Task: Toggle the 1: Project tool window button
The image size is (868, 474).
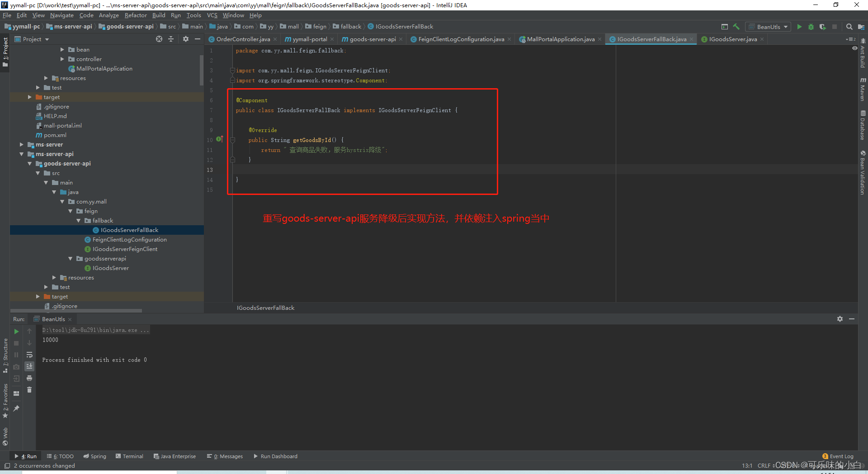Action: pyautogui.click(x=5, y=52)
